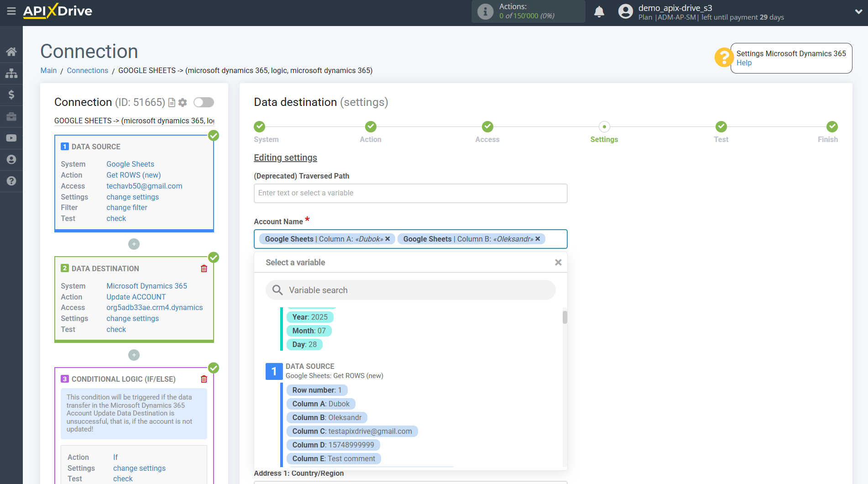868x484 pixels.
Task: Click inside the Account Name field
Action: point(410,239)
